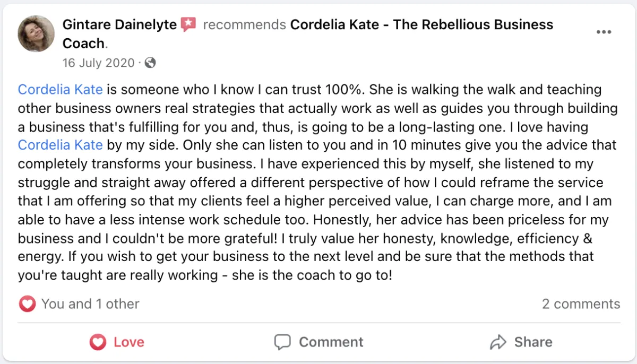The width and height of the screenshot is (637, 364).
Task: Toggle the Love reaction button label
Action: (129, 342)
